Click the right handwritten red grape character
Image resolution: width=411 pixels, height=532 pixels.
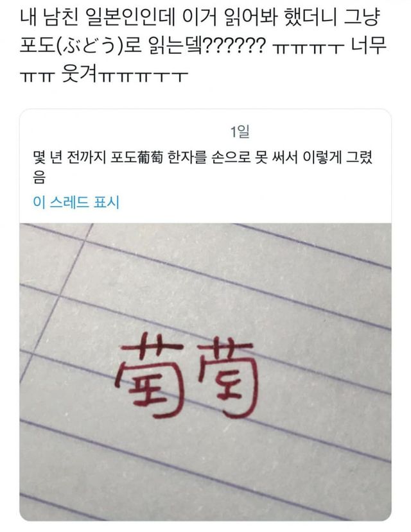click(x=228, y=377)
